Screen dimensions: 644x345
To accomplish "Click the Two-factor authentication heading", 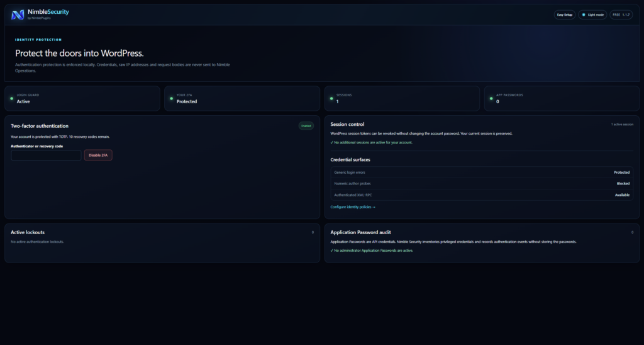I will [40, 126].
